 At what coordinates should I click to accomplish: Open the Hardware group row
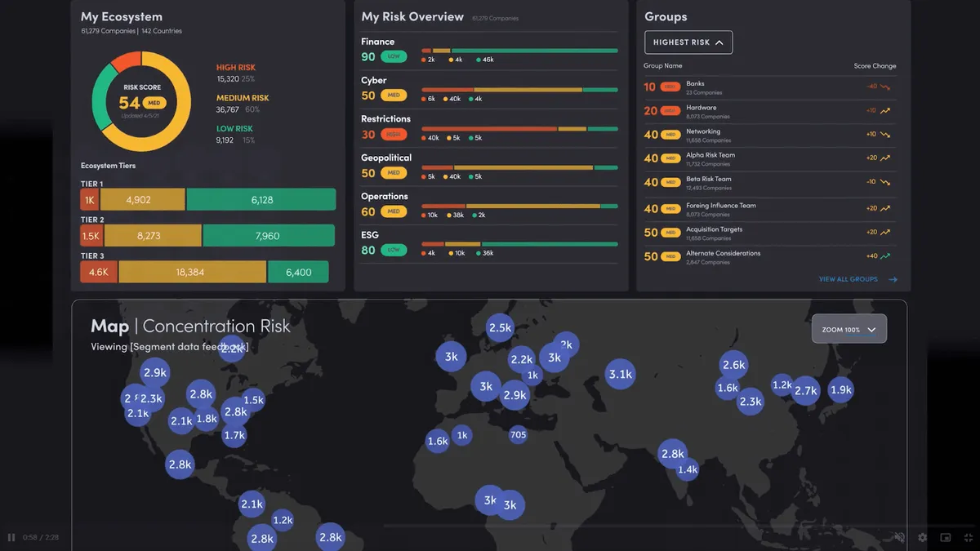(x=770, y=111)
